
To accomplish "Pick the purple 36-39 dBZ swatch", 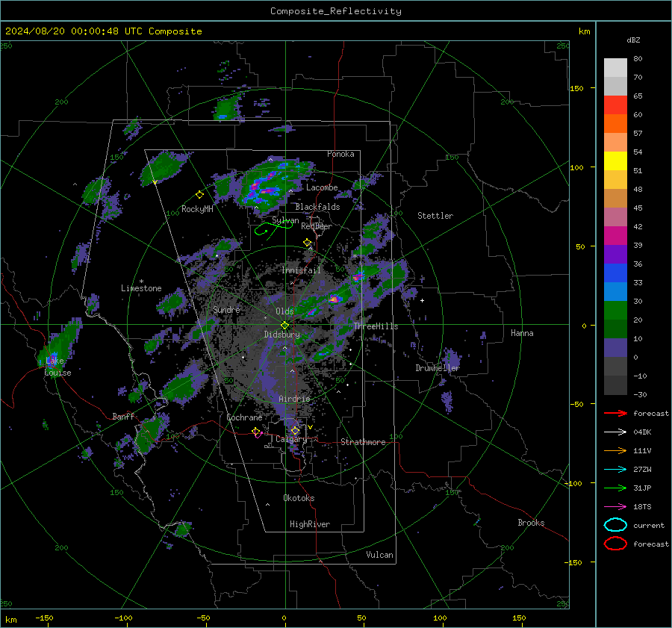I will pyautogui.click(x=615, y=255).
